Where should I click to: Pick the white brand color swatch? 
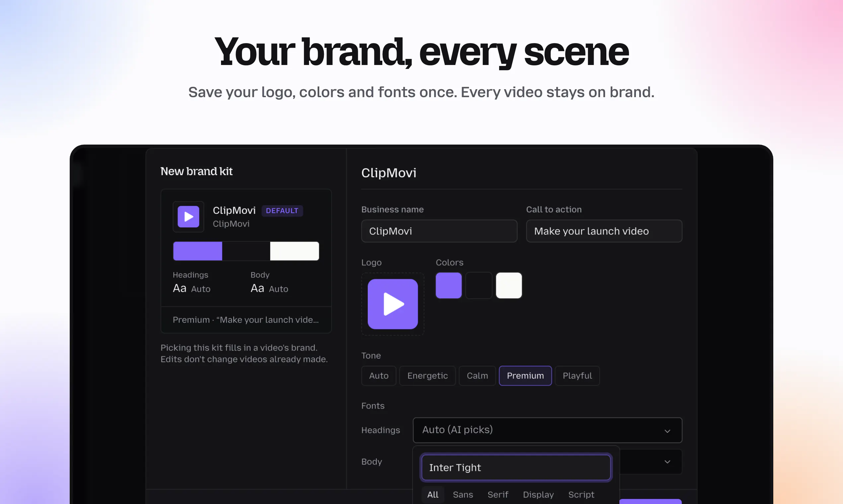click(x=509, y=285)
